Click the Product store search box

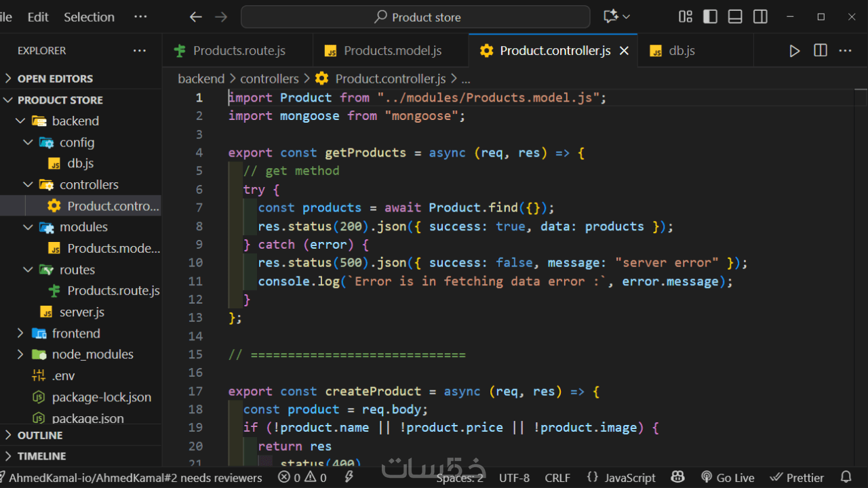416,17
